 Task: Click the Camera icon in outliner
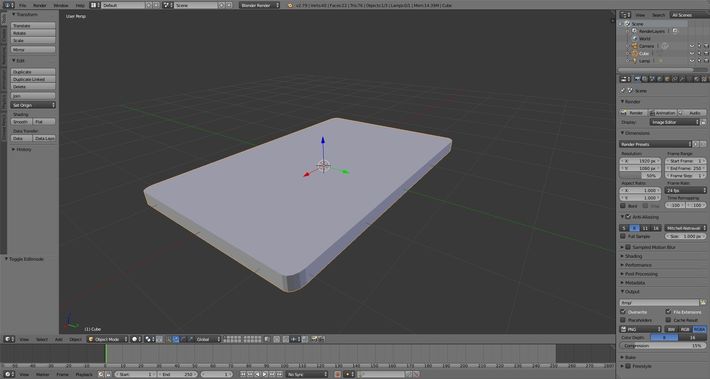tap(634, 46)
